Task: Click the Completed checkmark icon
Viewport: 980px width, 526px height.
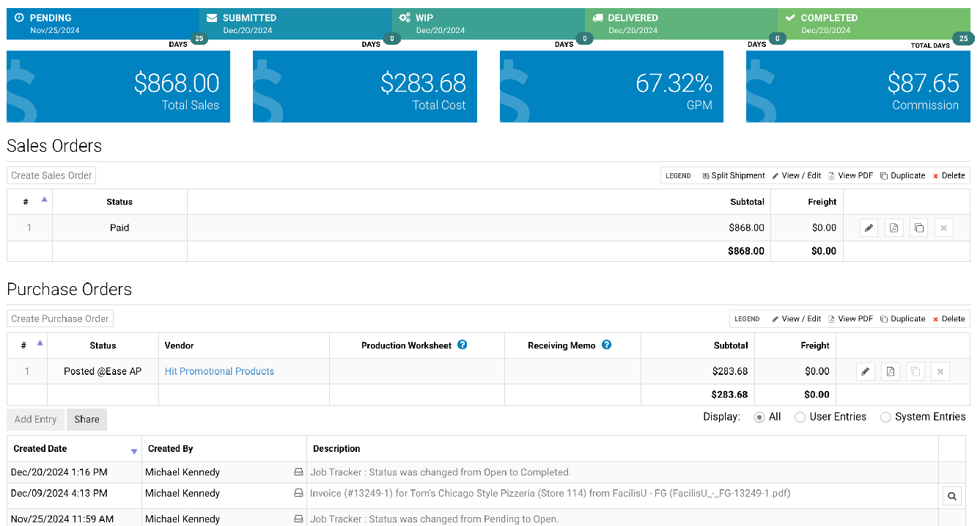Action: tap(790, 18)
